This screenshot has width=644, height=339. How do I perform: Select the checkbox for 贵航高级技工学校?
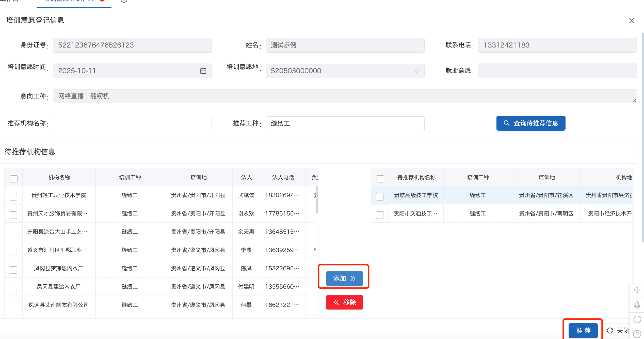tap(380, 196)
